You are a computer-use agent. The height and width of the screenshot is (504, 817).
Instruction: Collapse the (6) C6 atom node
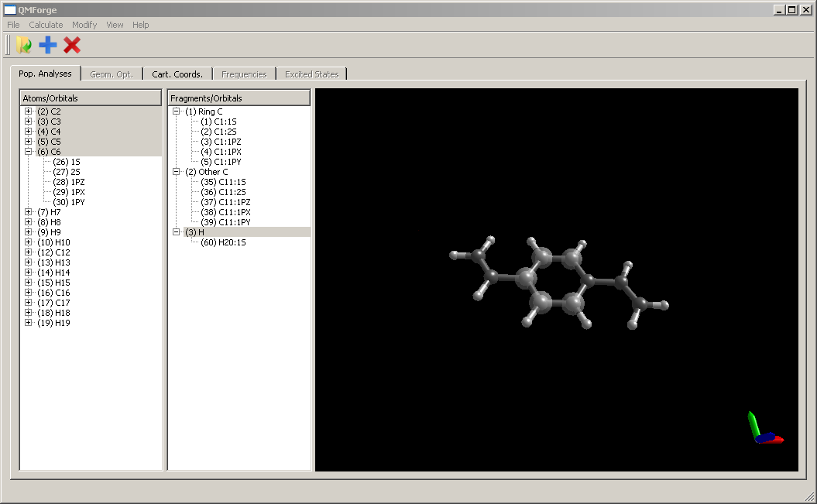pos(29,152)
